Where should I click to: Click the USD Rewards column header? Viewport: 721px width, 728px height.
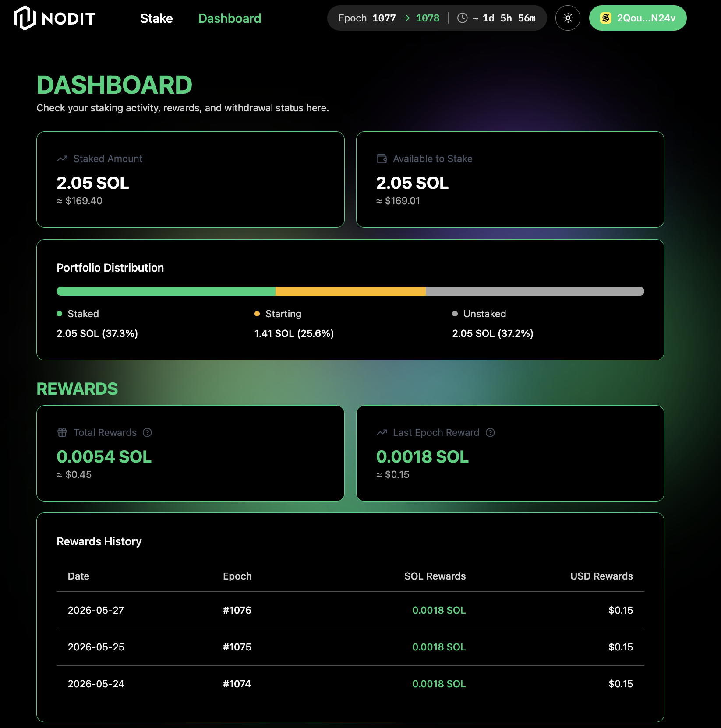pos(601,576)
